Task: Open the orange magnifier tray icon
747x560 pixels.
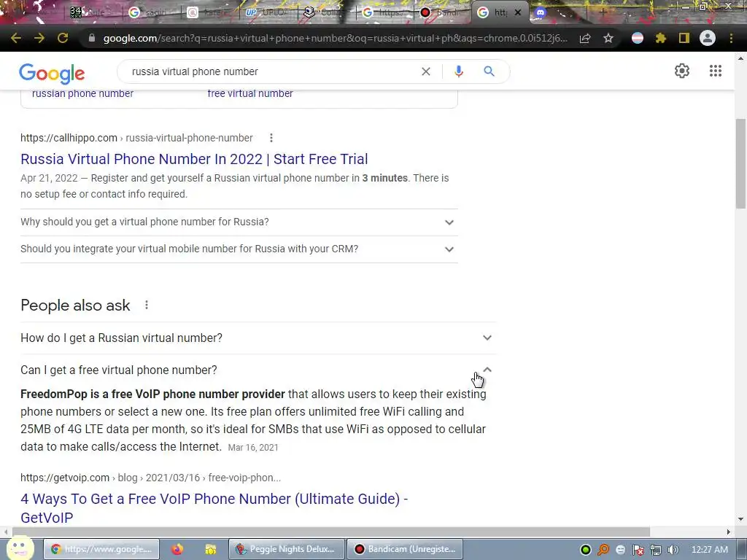Action: coord(603,550)
